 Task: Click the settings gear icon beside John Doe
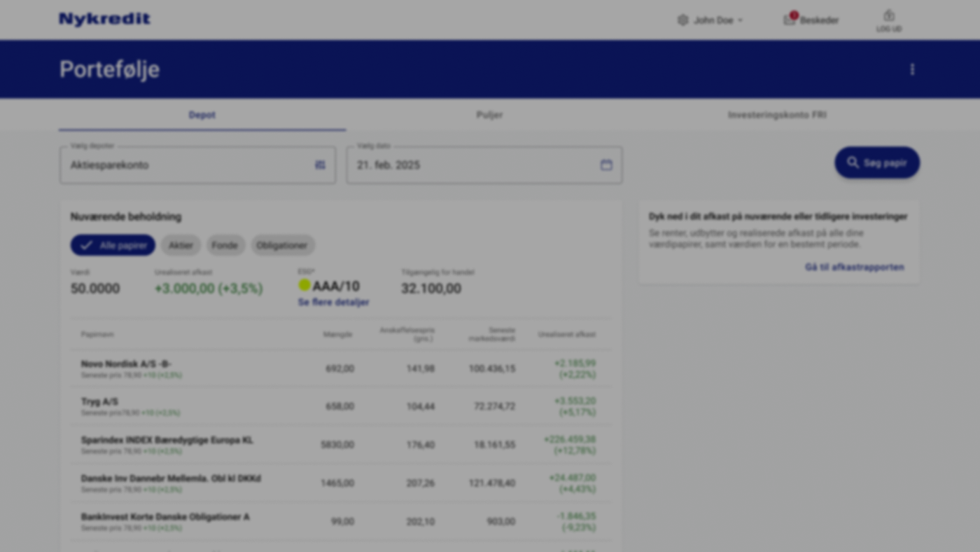[x=682, y=20]
